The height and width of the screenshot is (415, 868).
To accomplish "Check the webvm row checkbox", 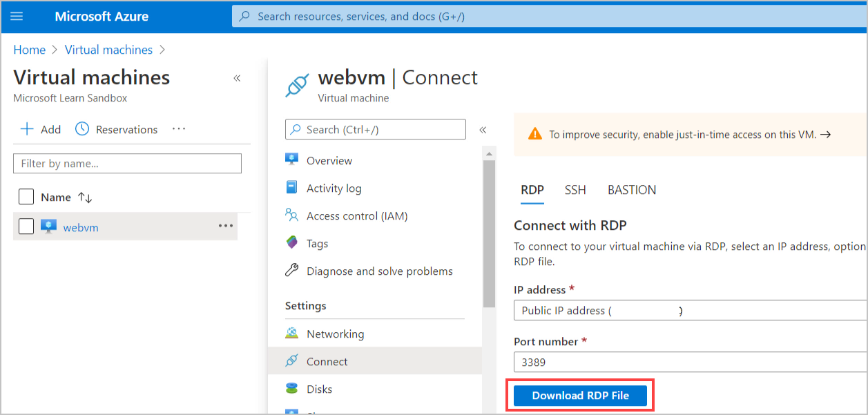I will [26, 226].
